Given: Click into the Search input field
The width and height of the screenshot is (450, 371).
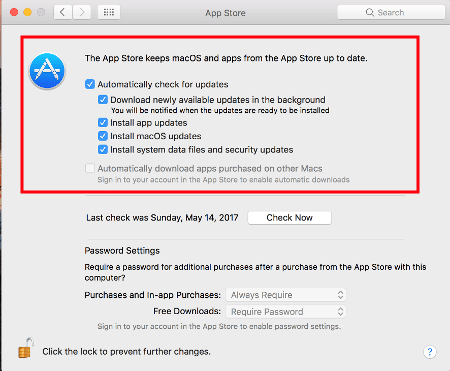Looking at the screenshot, I should point(391,12).
